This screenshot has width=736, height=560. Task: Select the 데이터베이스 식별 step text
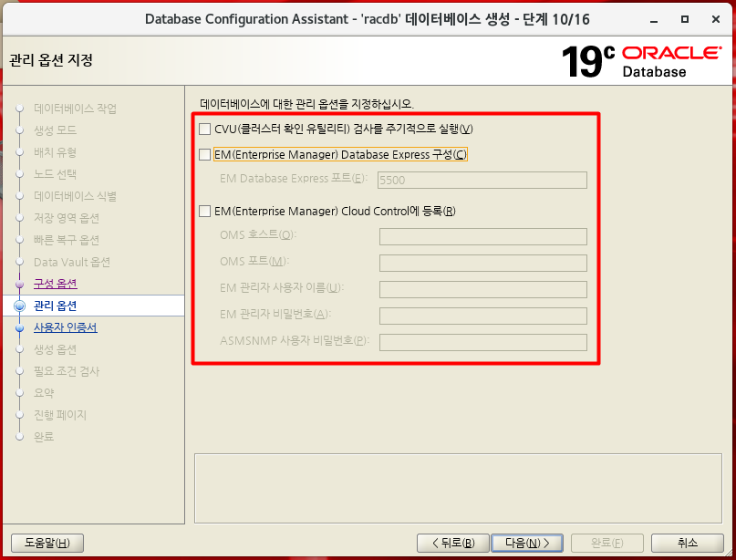tap(75, 196)
